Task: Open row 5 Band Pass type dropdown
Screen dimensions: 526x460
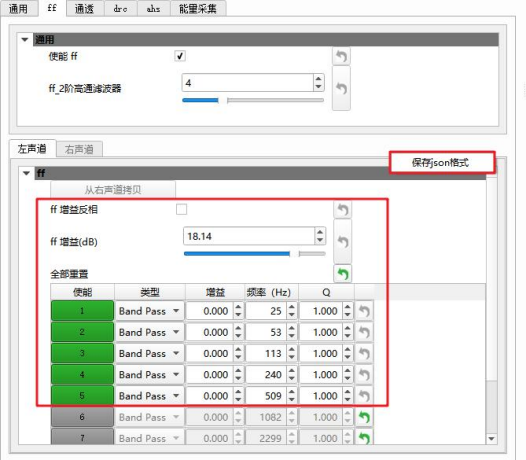Action: (150, 396)
